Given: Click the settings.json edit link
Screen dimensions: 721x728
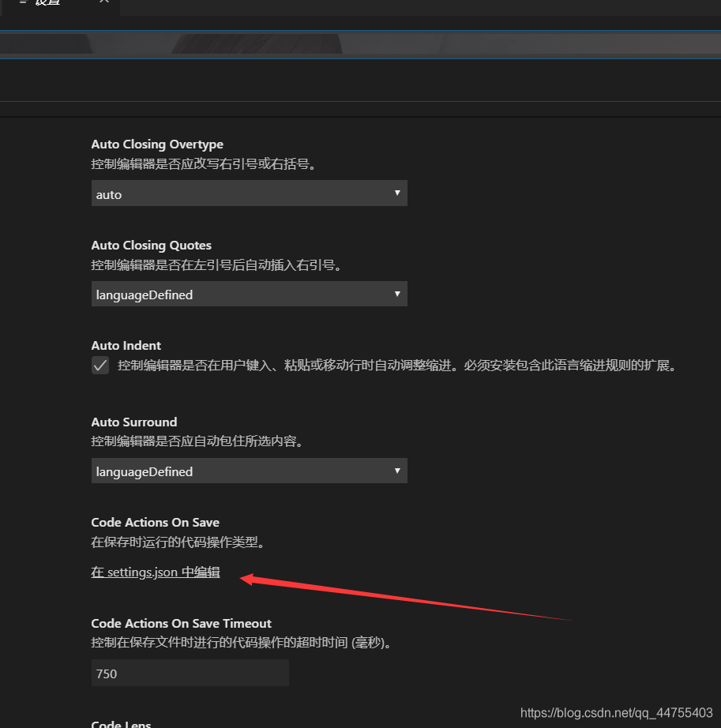Looking at the screenshot, I should [156, 572].
